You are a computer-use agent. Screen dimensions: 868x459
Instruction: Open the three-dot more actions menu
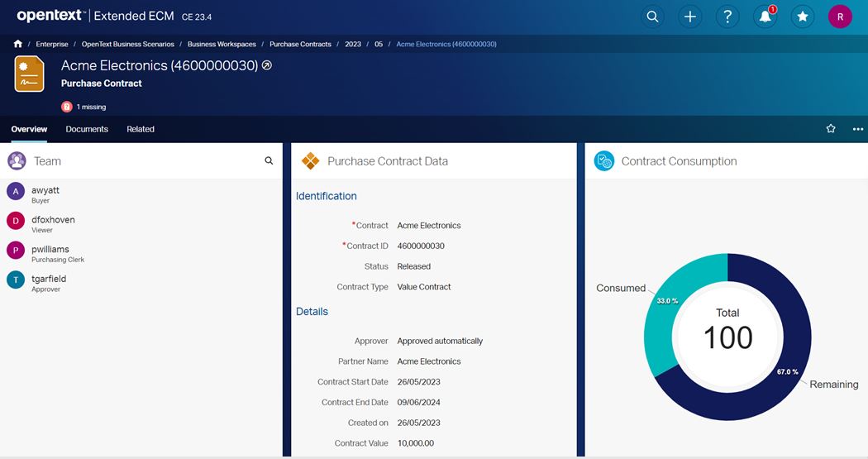[857, 129]
